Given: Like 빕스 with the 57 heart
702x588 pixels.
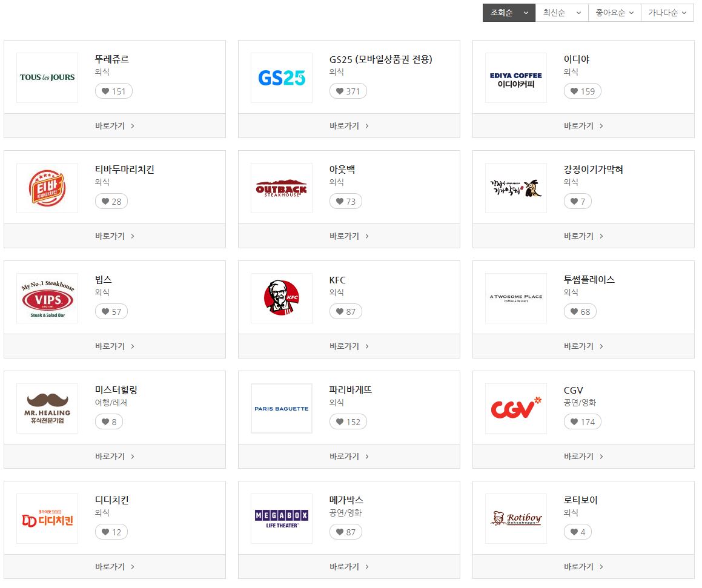Looking at the screenshot, I should point(111,311).
